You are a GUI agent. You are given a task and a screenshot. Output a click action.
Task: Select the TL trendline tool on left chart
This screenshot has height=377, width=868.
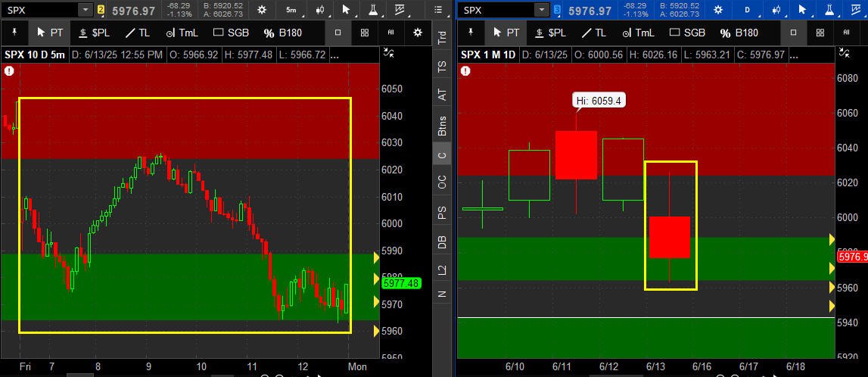click(137, 33)
